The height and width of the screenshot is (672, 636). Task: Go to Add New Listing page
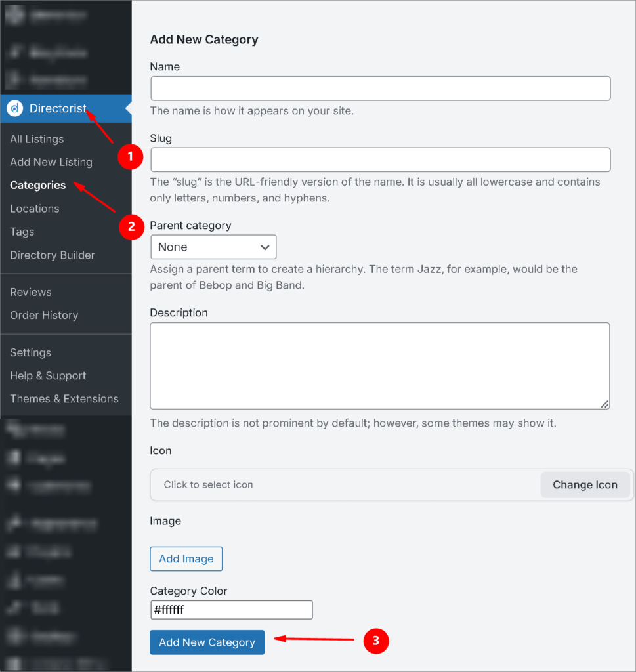(51, 162)
